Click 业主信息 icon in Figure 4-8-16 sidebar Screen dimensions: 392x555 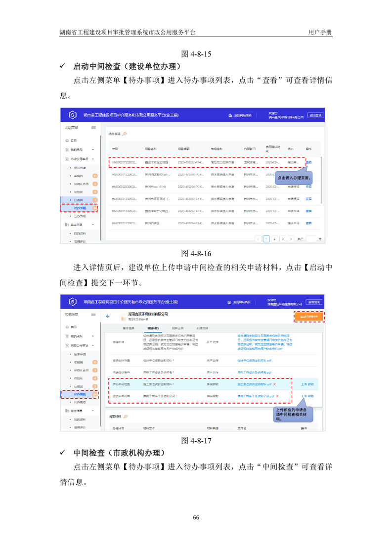click(67, 225)
